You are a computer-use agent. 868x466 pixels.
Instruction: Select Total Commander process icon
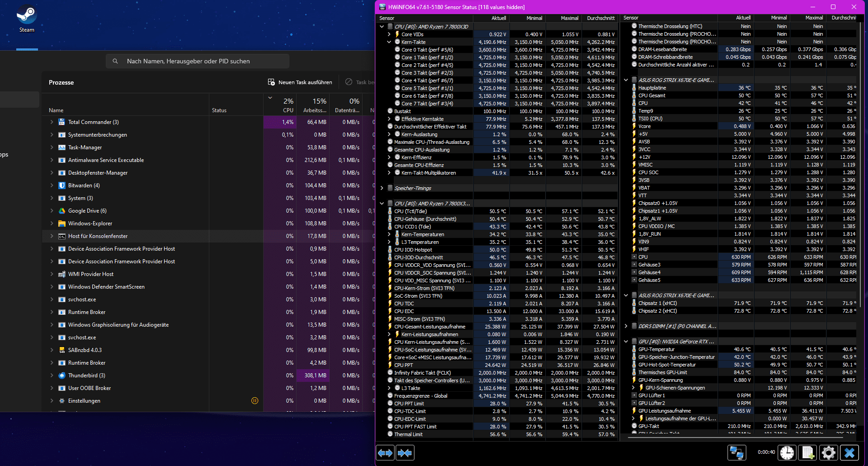pyautogui.click(x=62, y=122)
